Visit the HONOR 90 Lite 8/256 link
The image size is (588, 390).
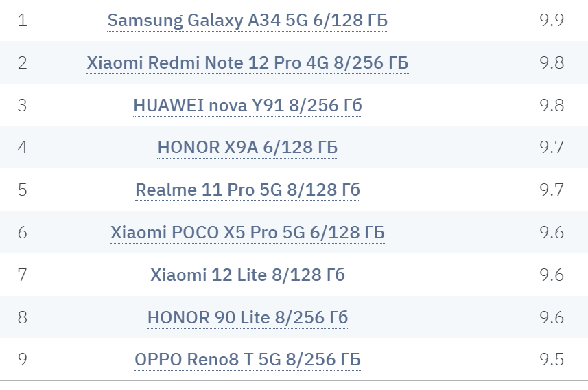pyautogui.click(x=248, y=317)
